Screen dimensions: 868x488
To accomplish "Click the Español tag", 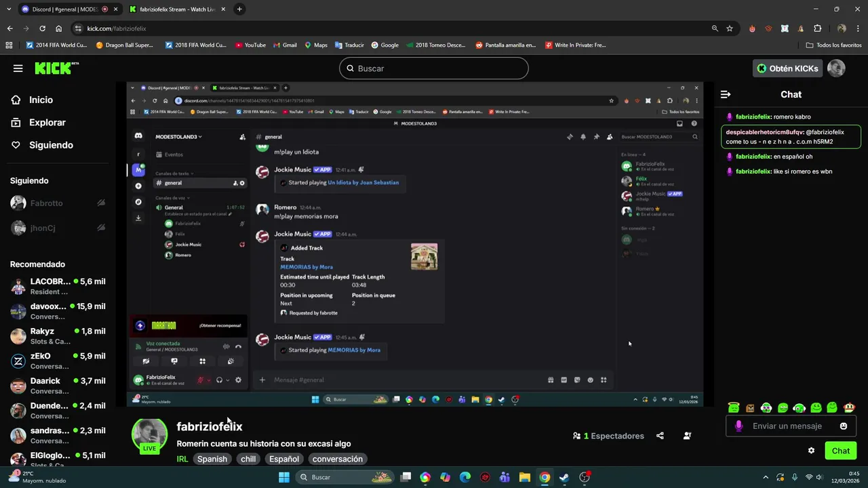I will pyautogui.click(x=284, y=459).
